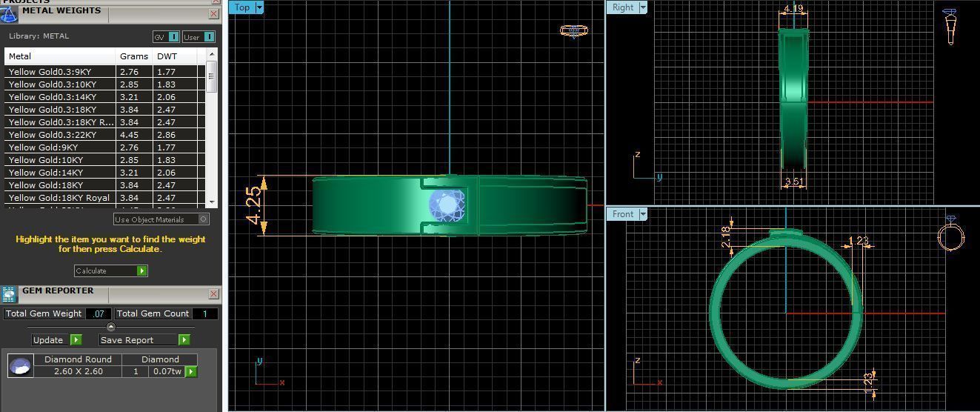Screen dimensions: 980x412
Task: Close the Gem Reporter panel
Action: [213, 294]
